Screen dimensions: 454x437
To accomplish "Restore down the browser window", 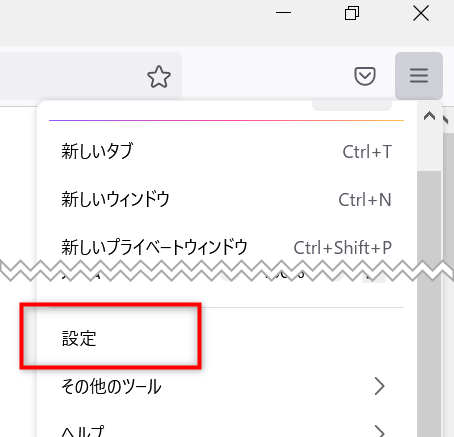I will coord(352,13).
